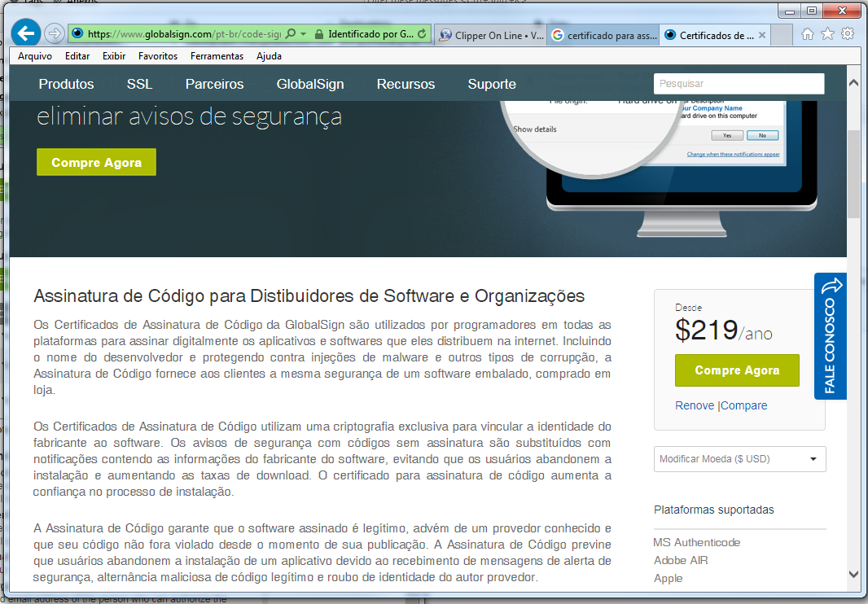
Task: Switch to the 'certificado para ass...' Google tab
Action: click(603, 35)
